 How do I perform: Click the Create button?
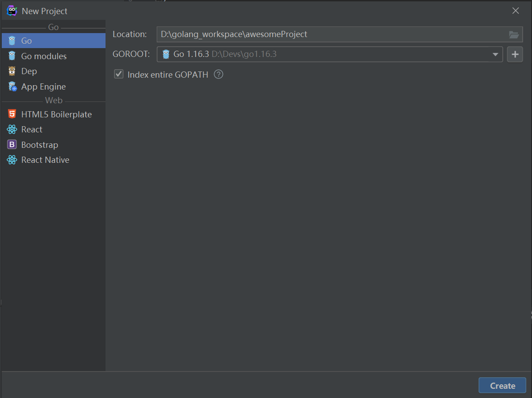point(502,385)
